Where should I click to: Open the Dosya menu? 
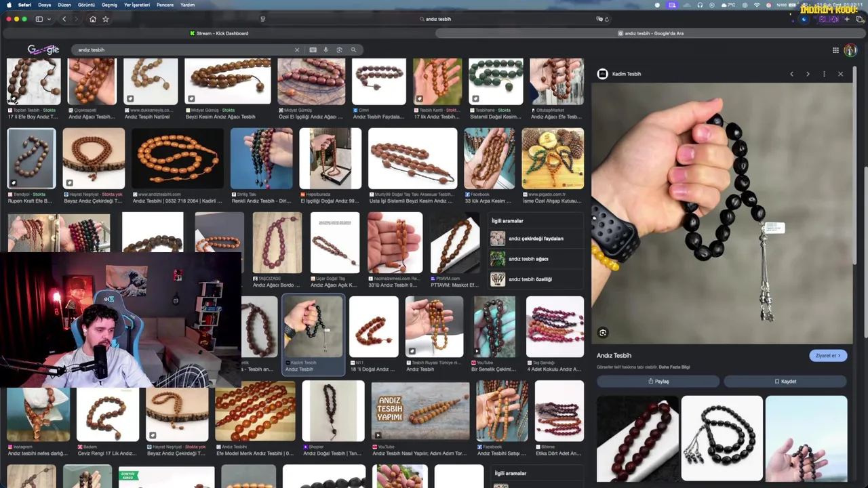pos(44,5)
